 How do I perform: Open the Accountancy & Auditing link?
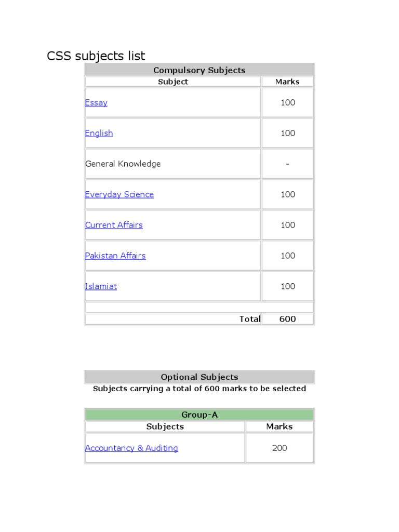click(x=131, y=448)
